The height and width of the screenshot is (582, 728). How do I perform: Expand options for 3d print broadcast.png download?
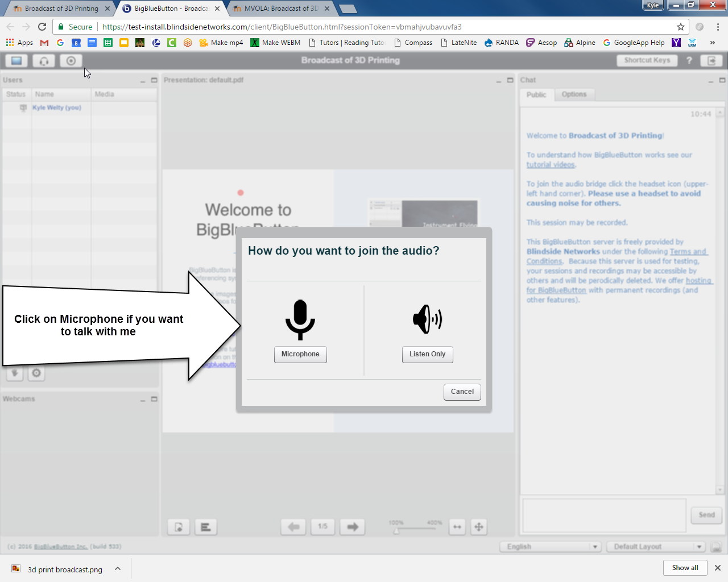pyautogui.click(x=118, y=568)
